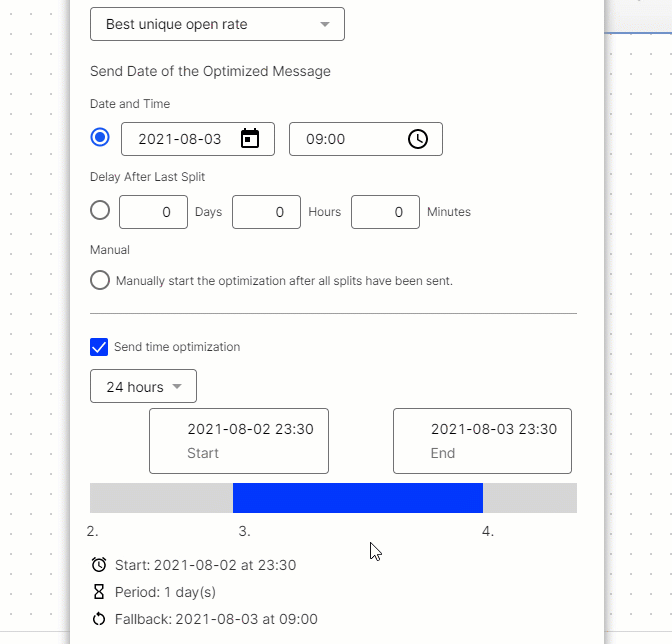Click the Fallback restore icon
The image size is (672, 644).
[x=99, y=619]
